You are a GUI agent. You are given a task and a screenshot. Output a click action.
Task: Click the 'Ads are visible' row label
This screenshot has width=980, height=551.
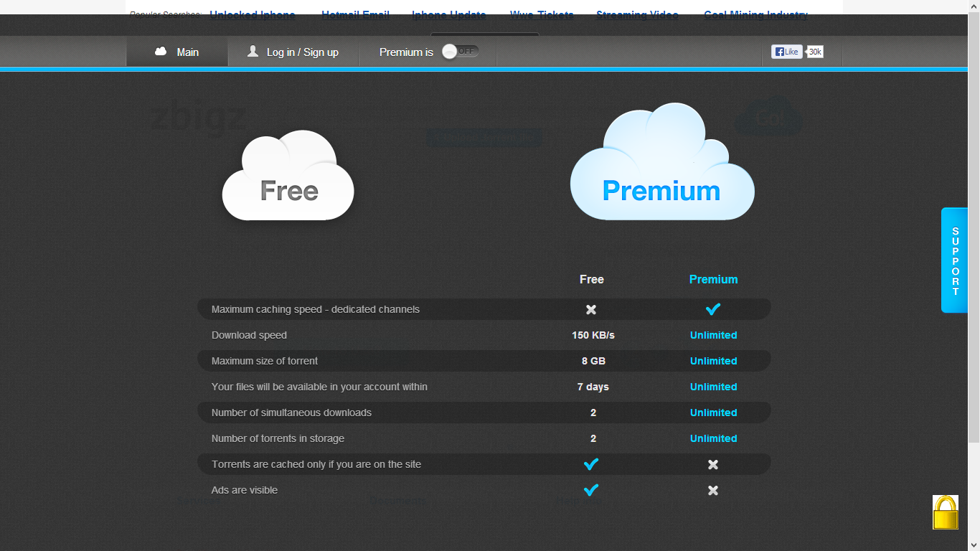point(245,490)
